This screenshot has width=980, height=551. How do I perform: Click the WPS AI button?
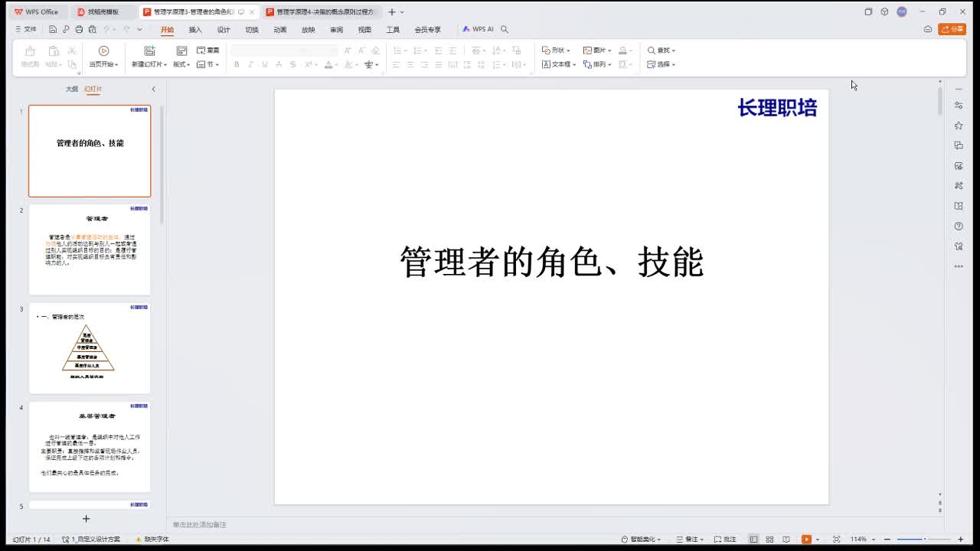478,30
